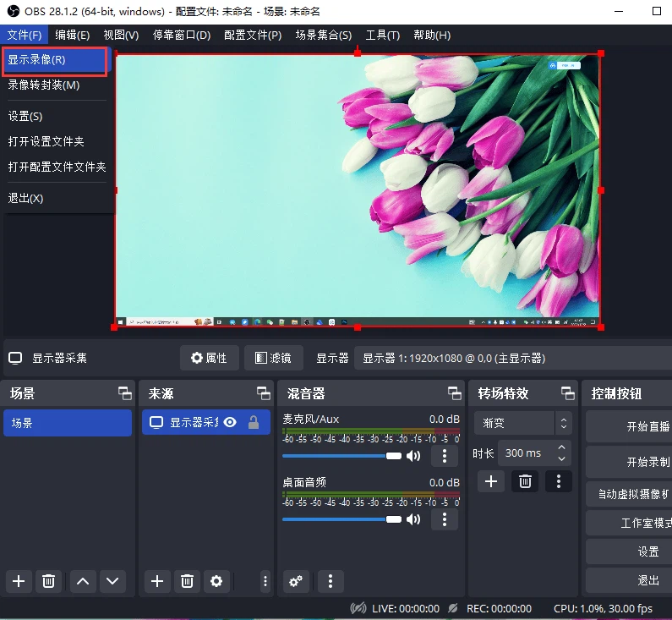
Task: Open the 视图(V) menu
Action: coord(121,36)
